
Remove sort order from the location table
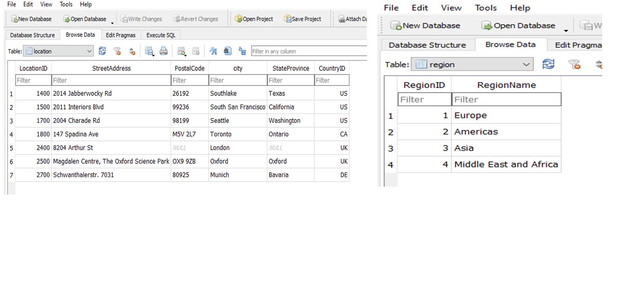click(x=132, y=51)
